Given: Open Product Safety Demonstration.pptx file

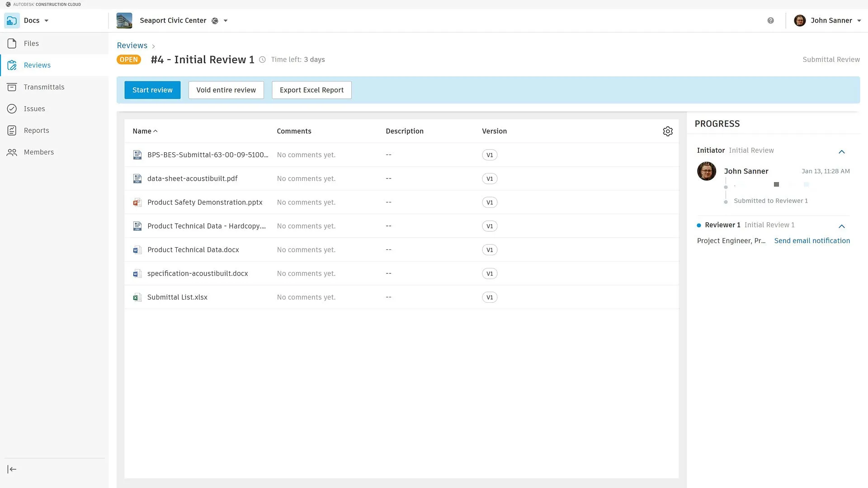Looking at the screenshot, I should pos(205,202).
